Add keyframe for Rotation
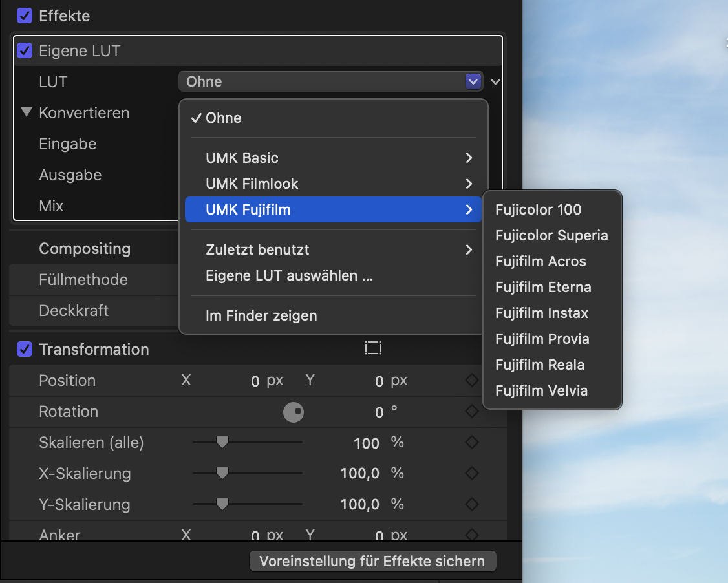728x583 pixels. click(x=472, y=411)
